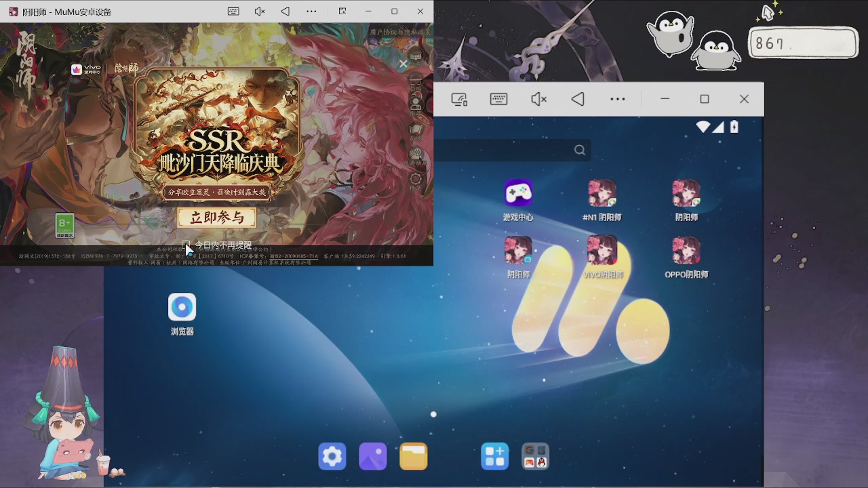Screen dimensions: 868x488
Task: Open the more options dots in 阴阳师 title bar
Action: point(311,12)
